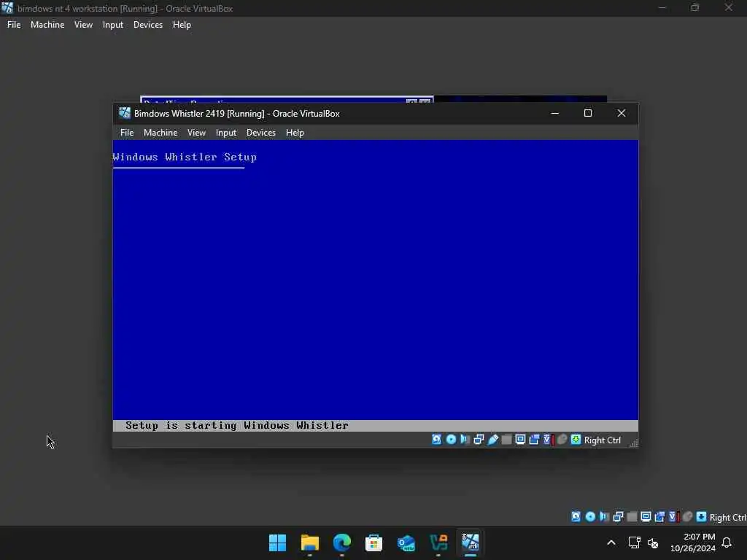This screenshot has height=560, width=747.
Task: Maximize the Bimdows Whistler window
Action: coord(588,113)
